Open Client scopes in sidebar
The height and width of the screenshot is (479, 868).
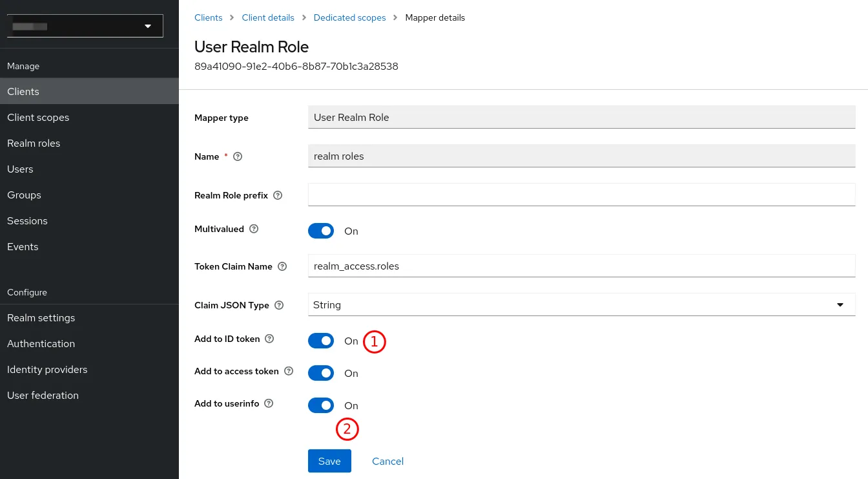point(38,118)
